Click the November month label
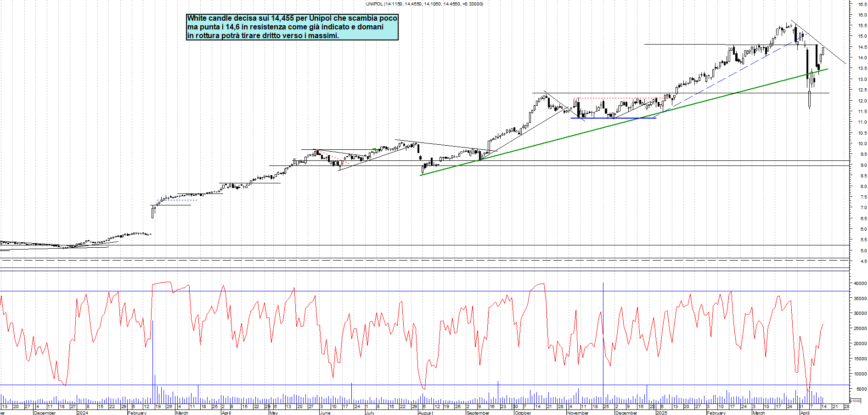The width and height of the screenshot is (868, 415). tap(578, 413)
